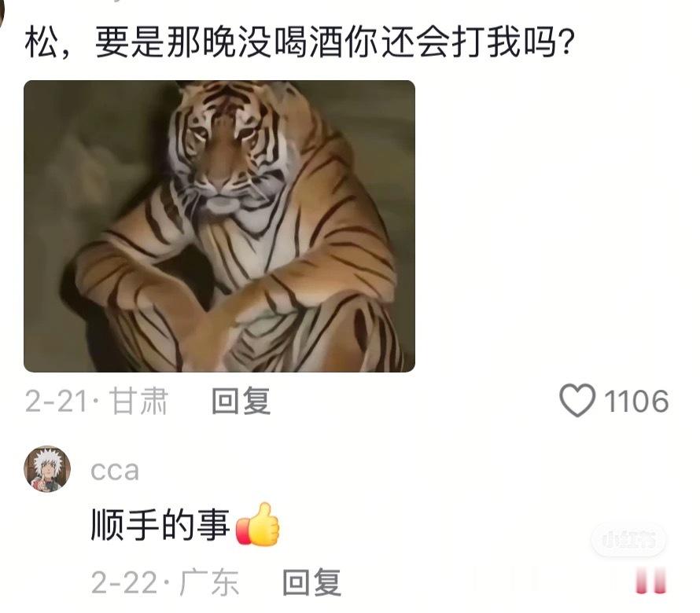Tap the tiger's crossed paws in the meme

pyautogui.click(x=219, y=308)
